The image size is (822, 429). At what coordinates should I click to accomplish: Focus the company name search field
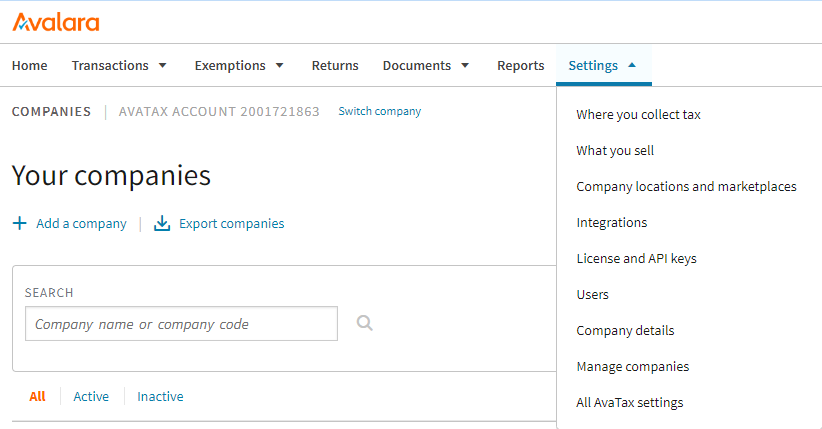[x=181, y=324]
